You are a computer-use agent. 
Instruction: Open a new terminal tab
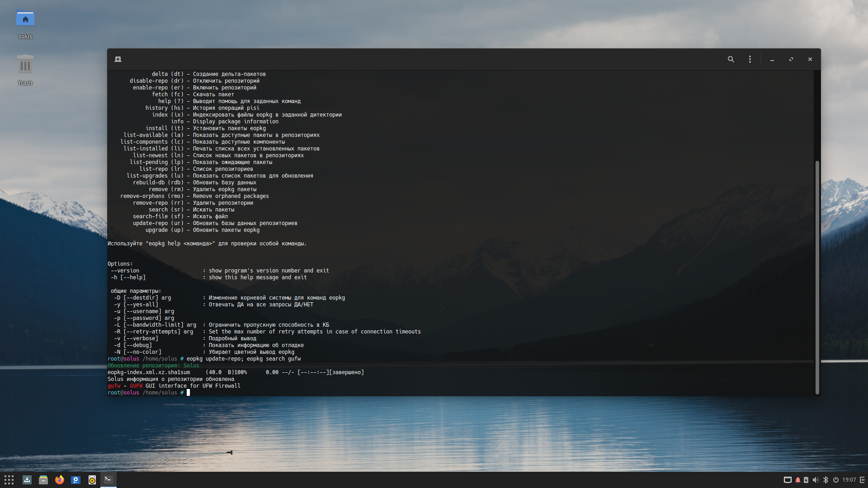pyautogui.click(x=118, y=59)
